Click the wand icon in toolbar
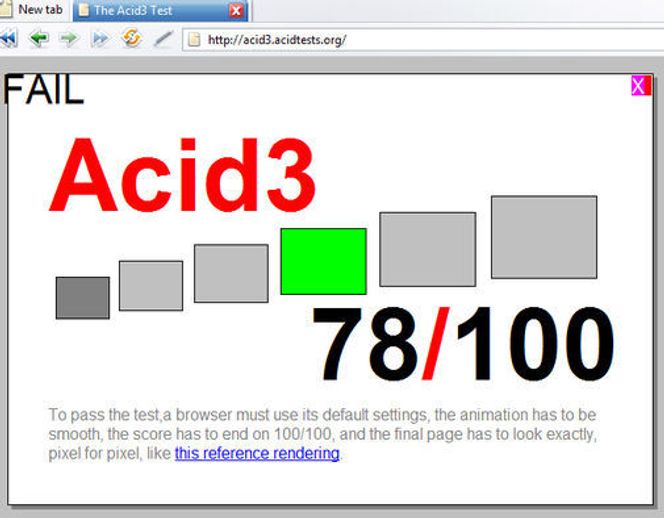Viewport: 664px width, 518px height. tap(163, 39)
